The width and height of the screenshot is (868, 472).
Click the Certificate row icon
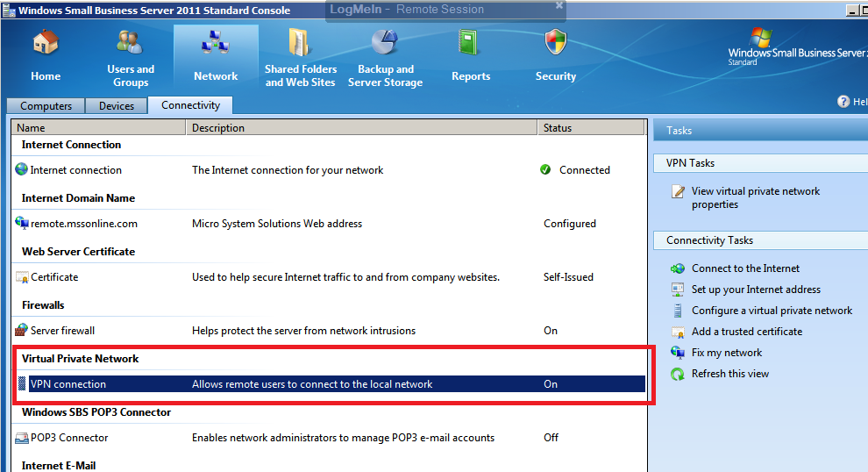[x=22, y=277]
